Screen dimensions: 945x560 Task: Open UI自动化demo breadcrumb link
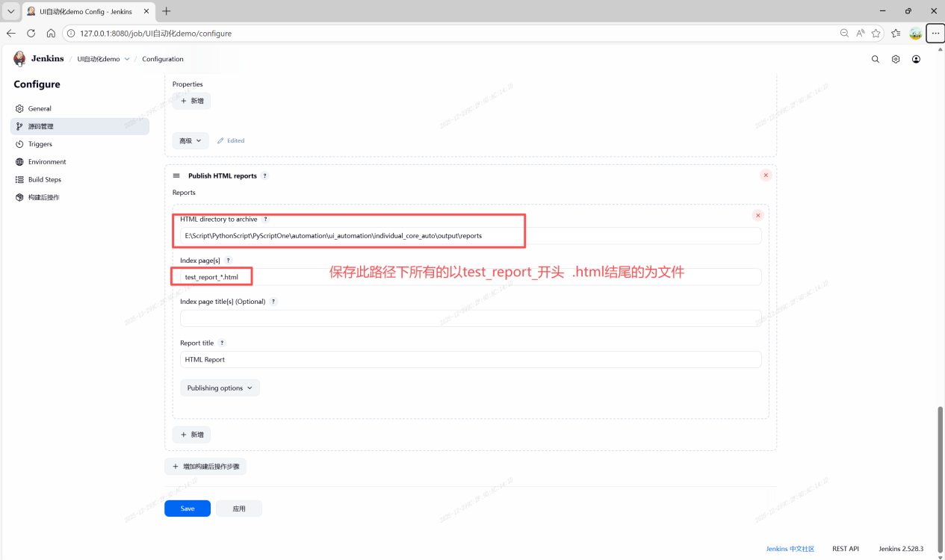[99, 59]
